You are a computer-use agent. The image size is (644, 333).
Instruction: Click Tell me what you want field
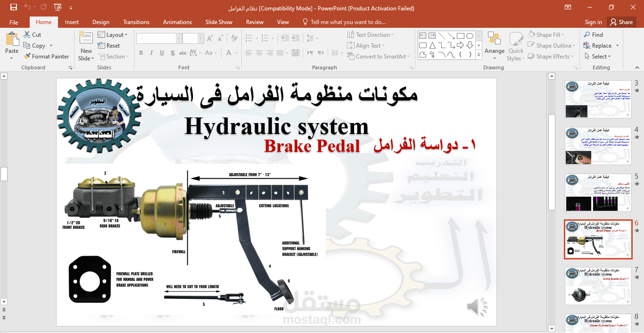(x=344, y=22)
